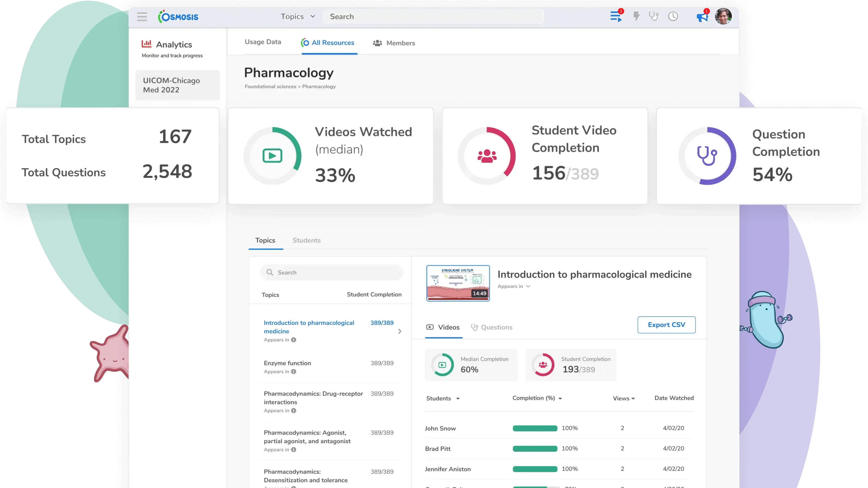This screenshot has width=868, height=488.
Task: Click the Analytics sidebar icon
Action: click(147, 43)
